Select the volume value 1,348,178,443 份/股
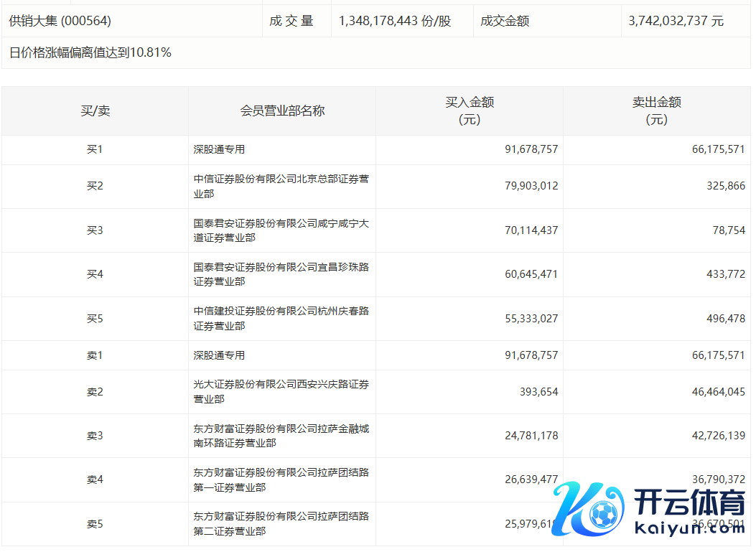756x552 pixels. (x=394, y=21)
